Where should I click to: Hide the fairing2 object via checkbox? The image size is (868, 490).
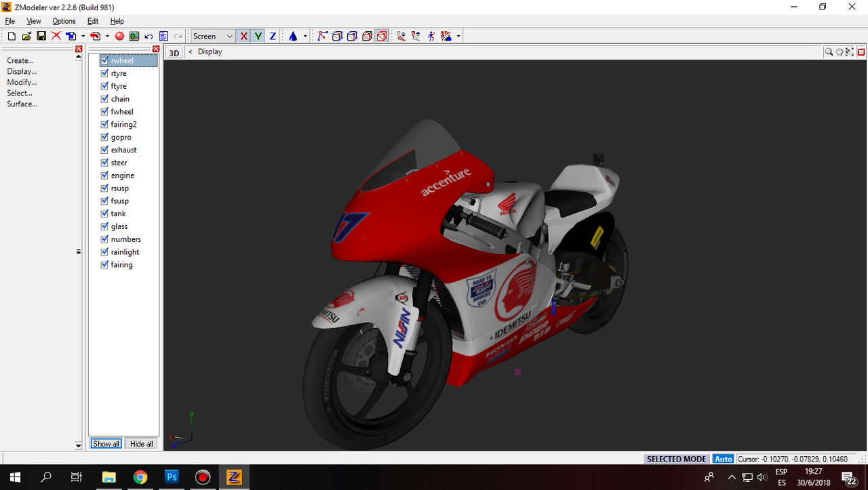coord(104,124)
